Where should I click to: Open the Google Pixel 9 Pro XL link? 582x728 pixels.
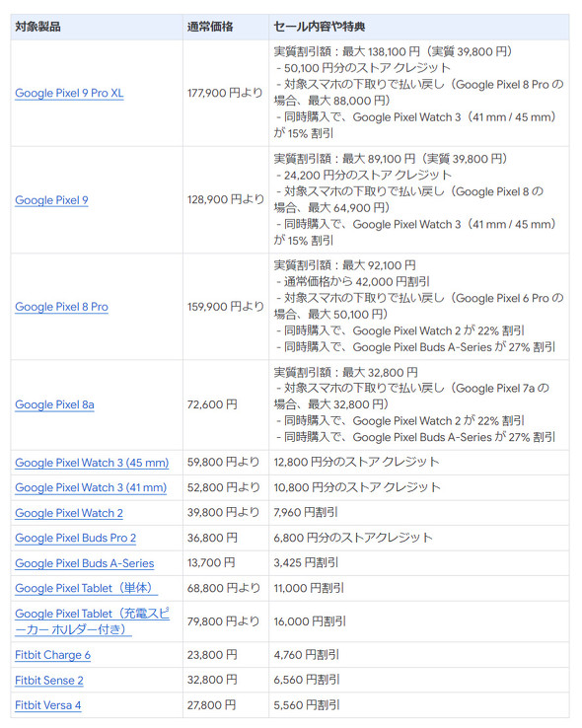[69, 93]
